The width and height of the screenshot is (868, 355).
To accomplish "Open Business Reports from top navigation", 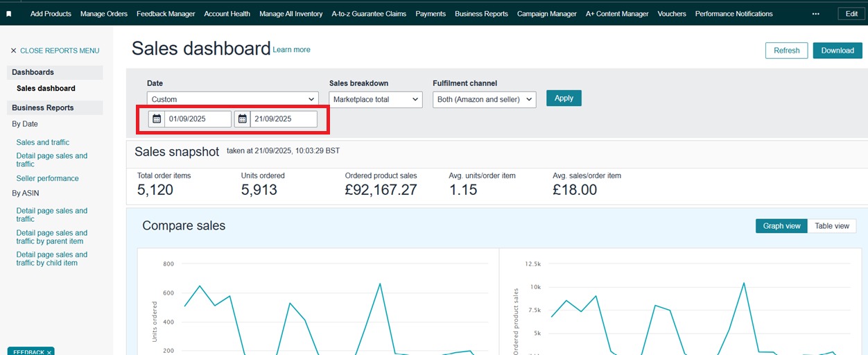I will (x=481, y=14).
